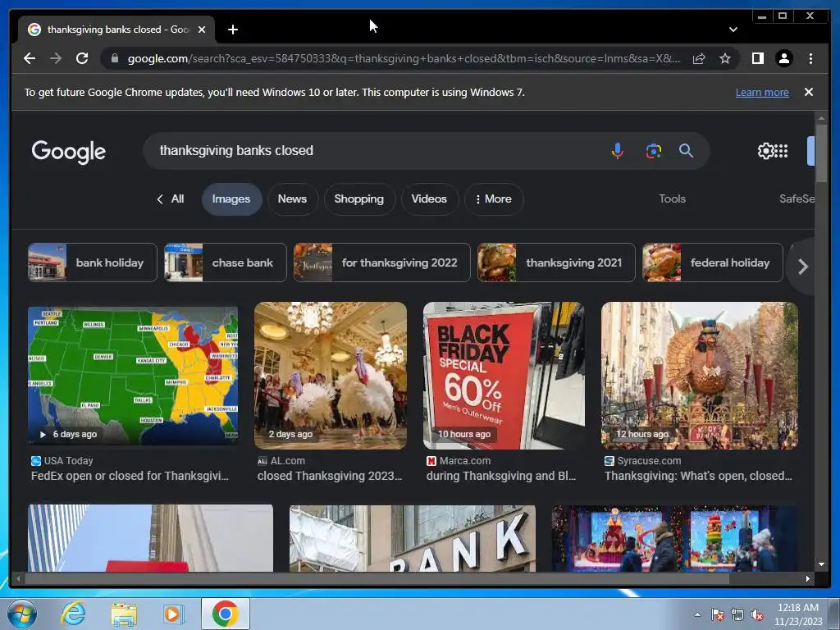Submit the search with the magnifier icon
840x630 pixels.
tap(687, 151)
